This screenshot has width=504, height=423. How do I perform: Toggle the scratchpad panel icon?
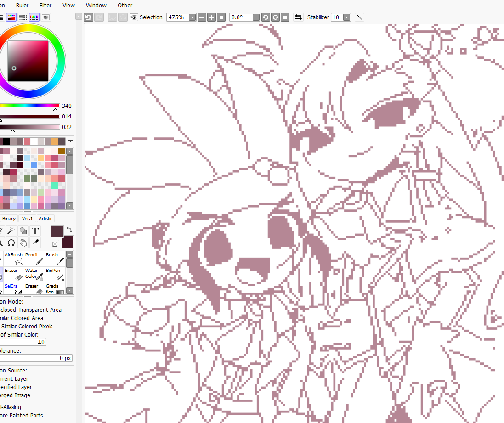coord(45,17)
